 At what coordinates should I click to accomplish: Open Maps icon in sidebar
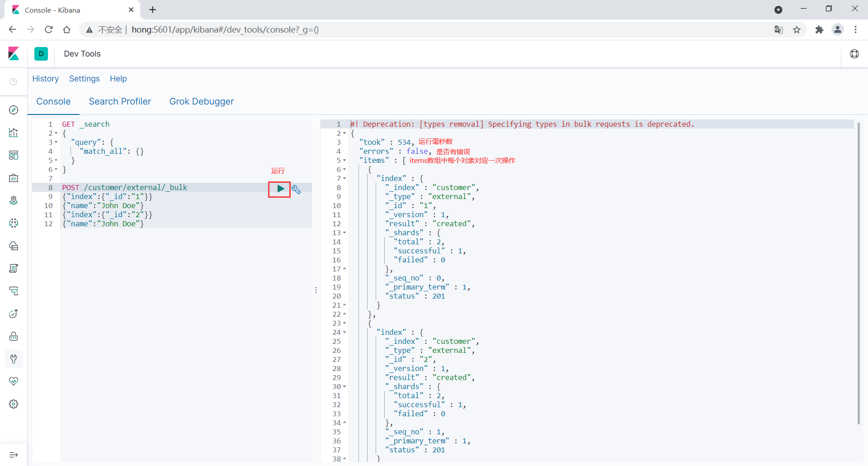coord(14,200)
